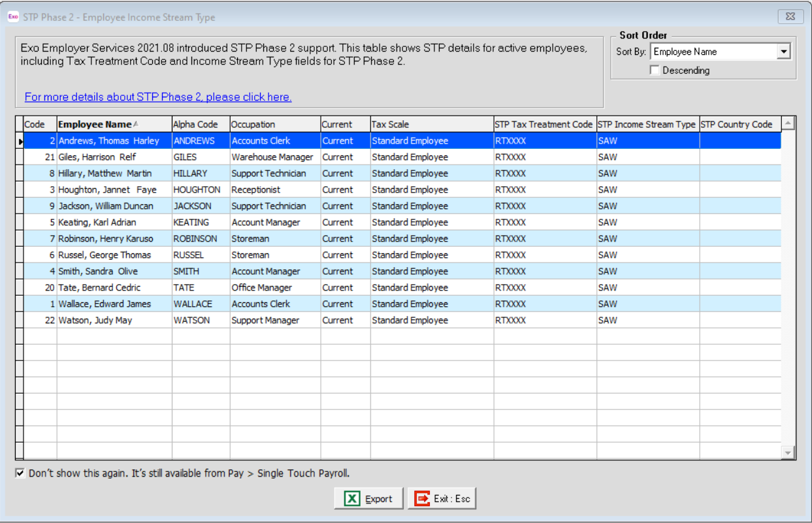Viewport: 812px width, 523px height.
Task: Open the Sort By dropdown arrow
Action: pos(784,52)
